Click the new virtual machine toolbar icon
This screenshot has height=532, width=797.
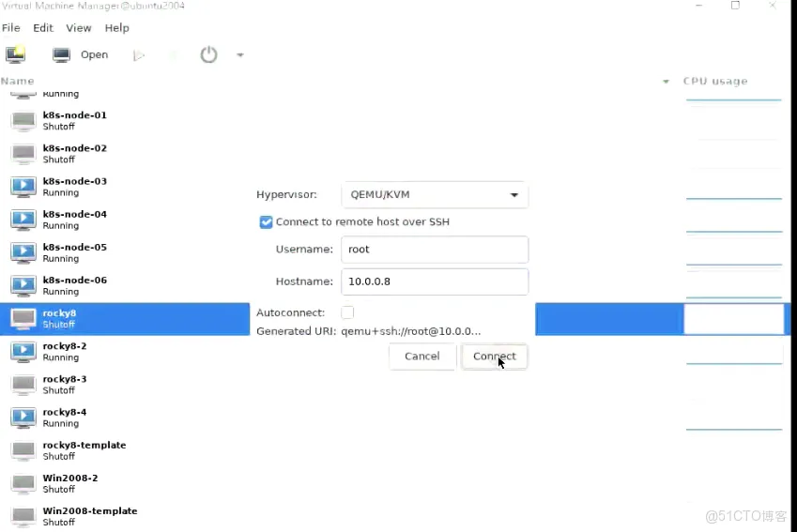click(16, 54)
